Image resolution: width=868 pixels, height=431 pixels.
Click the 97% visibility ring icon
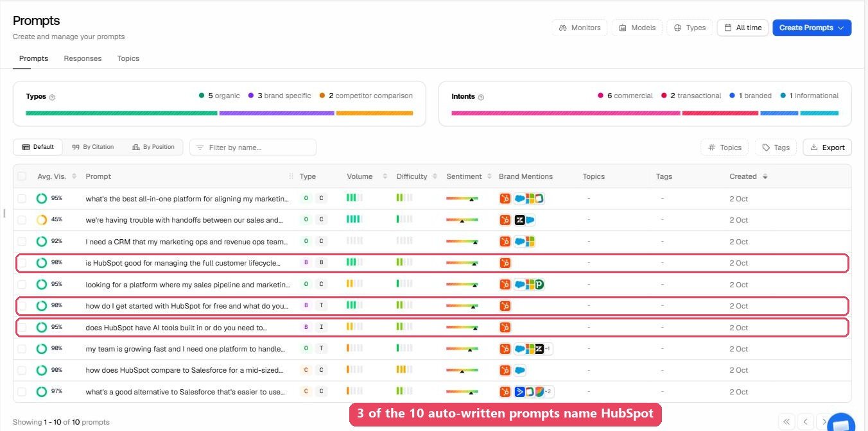tap(41, 392)
